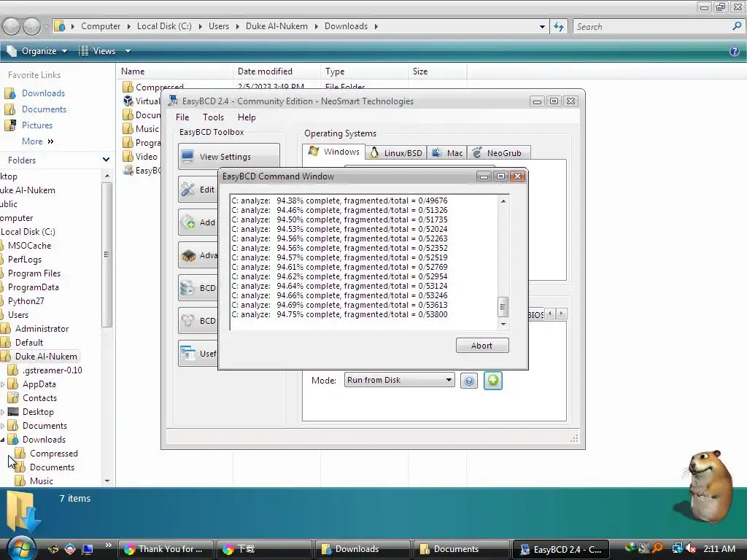This screenshot has height=560, width=747.
Task: Open the Views dropdown arrow in Explorer
Action: [x=128, y=51]
